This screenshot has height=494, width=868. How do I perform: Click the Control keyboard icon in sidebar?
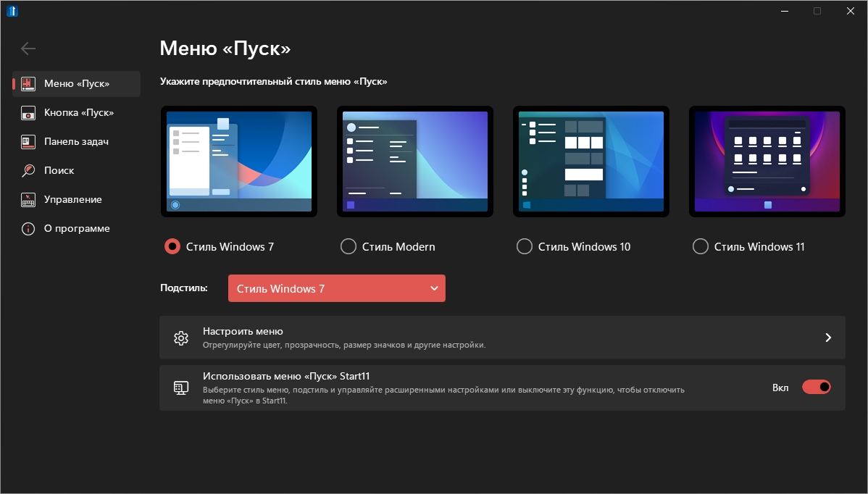tap(28, 200)
